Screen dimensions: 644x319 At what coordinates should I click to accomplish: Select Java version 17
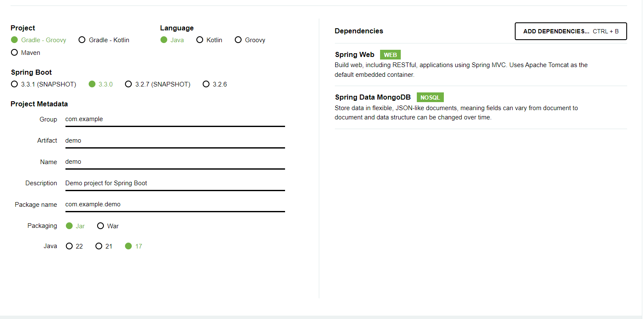pos(134,246)
